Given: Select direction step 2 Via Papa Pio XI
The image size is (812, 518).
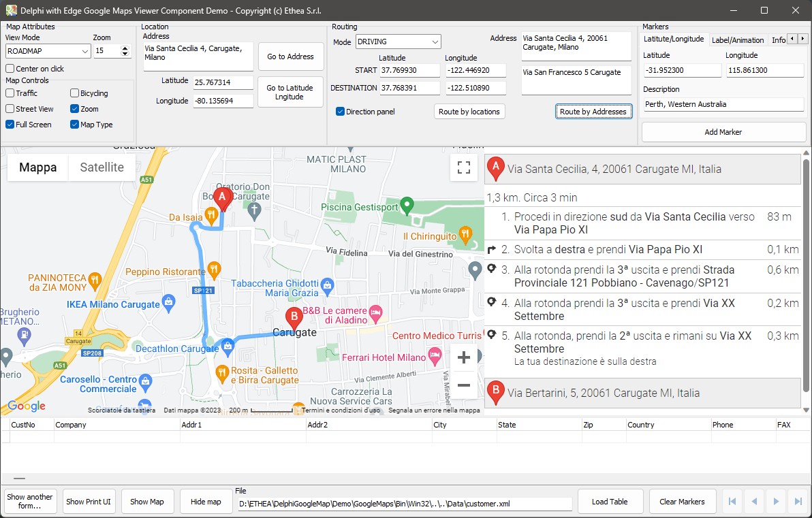Looking at the screenshot, I should (x=642, y=249).
